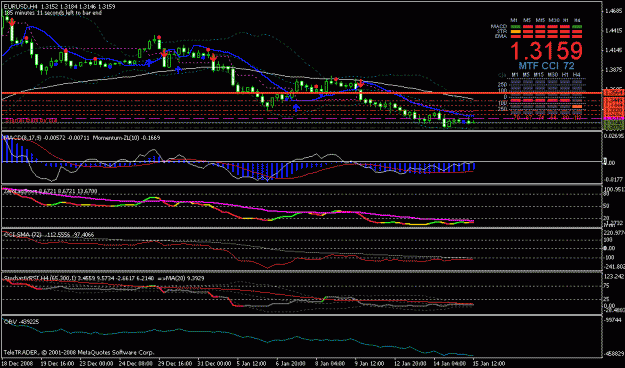This screenshot has height=368, width=625.
Task: Click the minutes left to bar end label
Action: click(x=53, y=13)
